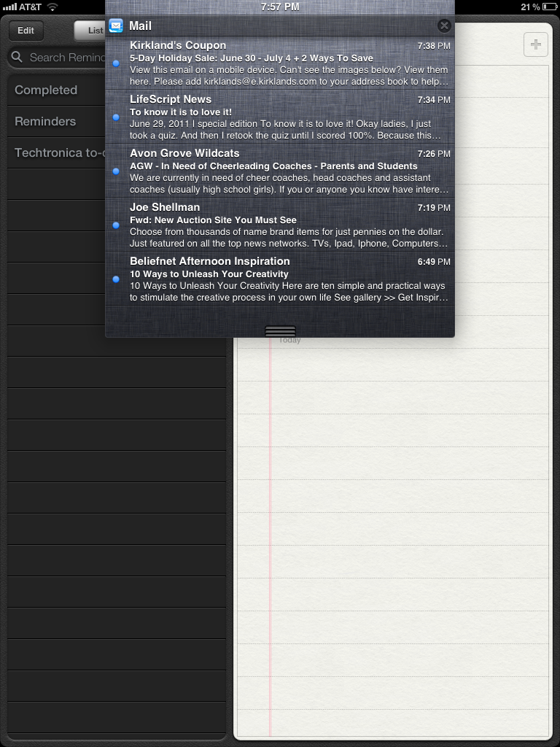
Task: Open the Completed list
Action: [x=46, y=90]
